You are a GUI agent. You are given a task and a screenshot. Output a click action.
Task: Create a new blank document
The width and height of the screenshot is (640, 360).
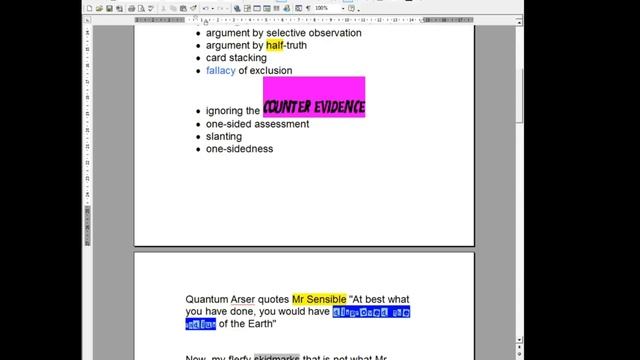pyautogui.click(x=89, y=8)
